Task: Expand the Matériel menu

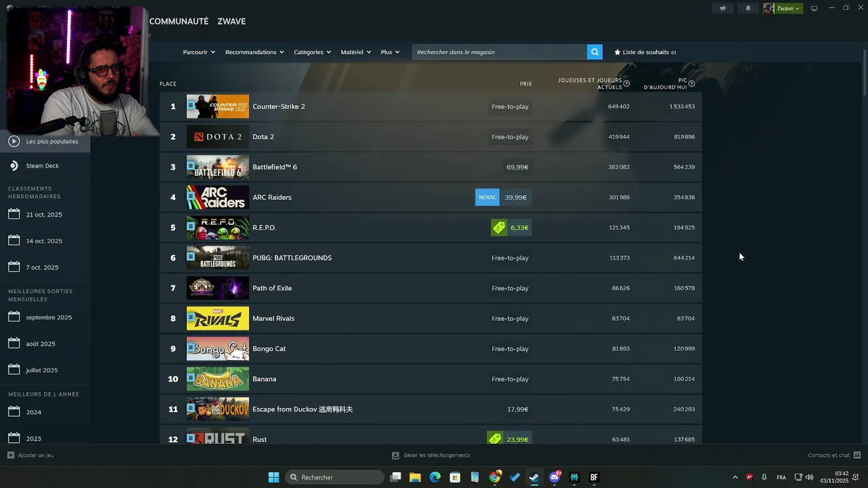Action: (x=355, y=52)
